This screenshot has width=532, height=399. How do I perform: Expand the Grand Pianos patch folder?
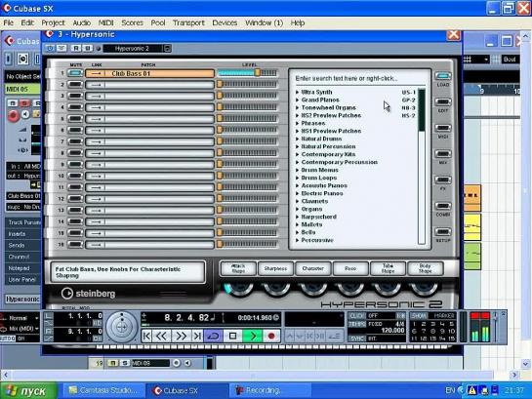(x=297, y=100)
